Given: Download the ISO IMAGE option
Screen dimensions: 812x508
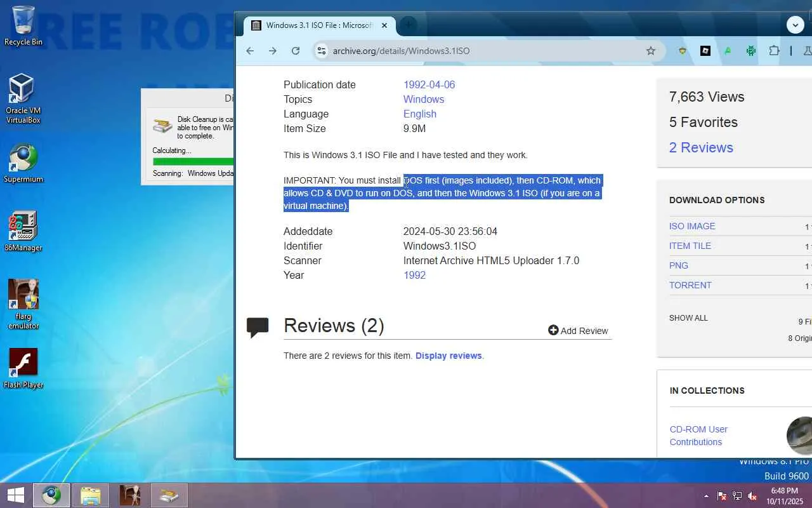Looking at the screenshot, I should point(692,226).
